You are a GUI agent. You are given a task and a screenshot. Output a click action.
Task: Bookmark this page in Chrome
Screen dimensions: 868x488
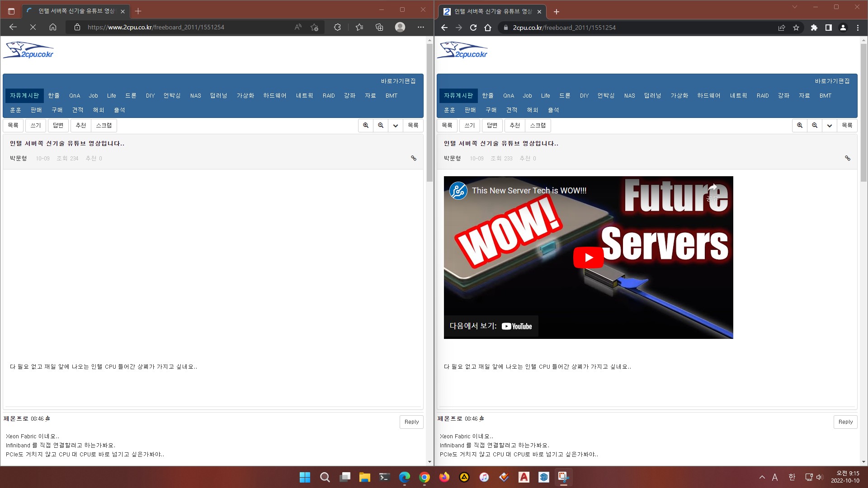tap(796, 28)
